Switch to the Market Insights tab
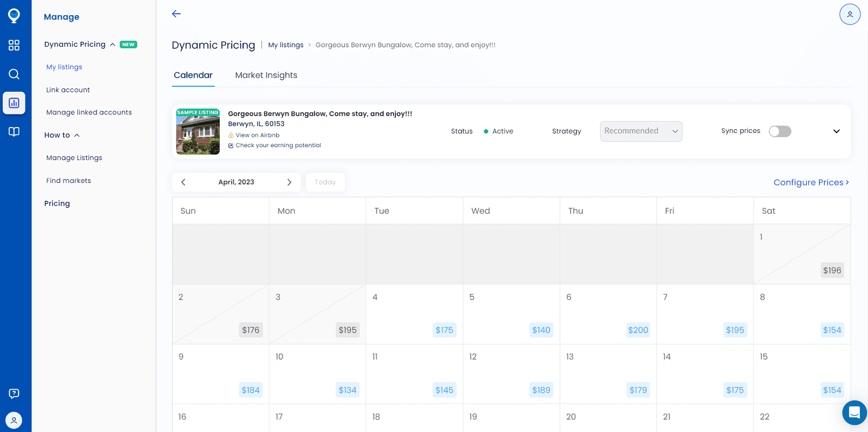This screenshot has width=868, height=432. tap(266, 75)
